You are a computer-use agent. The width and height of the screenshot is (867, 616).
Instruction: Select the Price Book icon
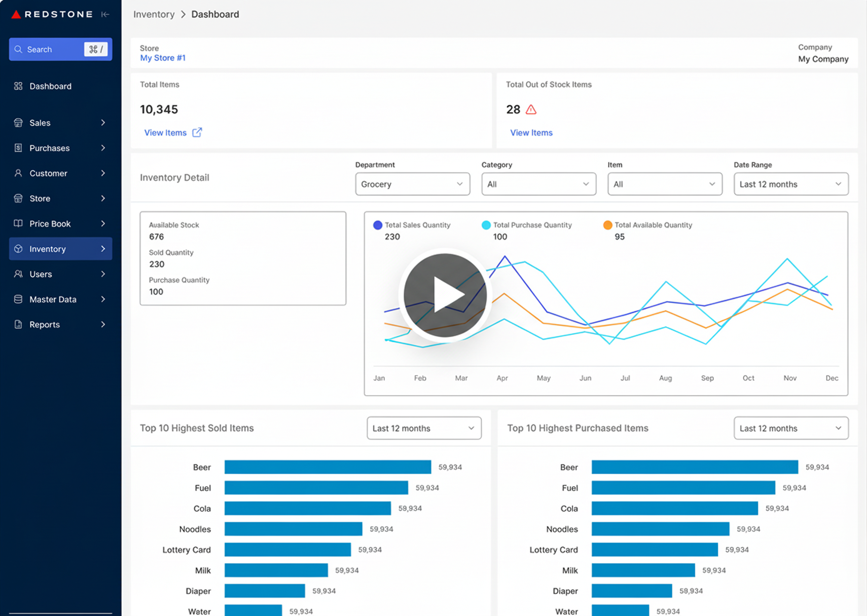click(x=18, y=223)
